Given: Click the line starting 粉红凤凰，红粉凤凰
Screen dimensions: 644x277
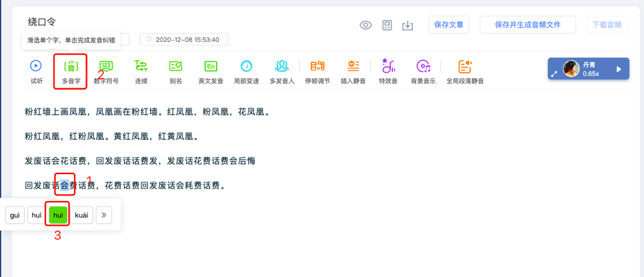Looking at the screenshot, I should pyautogui.click(x=112, y=136).
